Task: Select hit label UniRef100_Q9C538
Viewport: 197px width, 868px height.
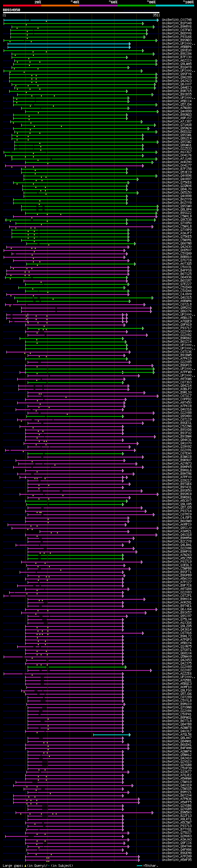Action: (177, 220)
